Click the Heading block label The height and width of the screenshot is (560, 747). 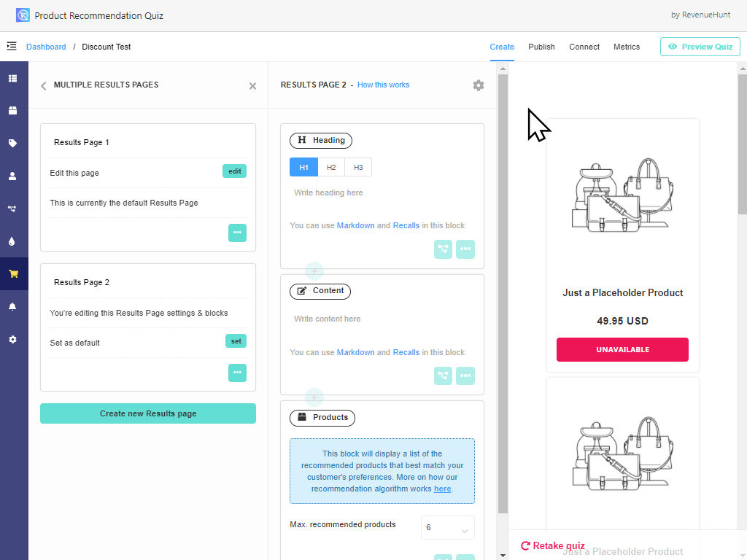click(x=321, y=141)
